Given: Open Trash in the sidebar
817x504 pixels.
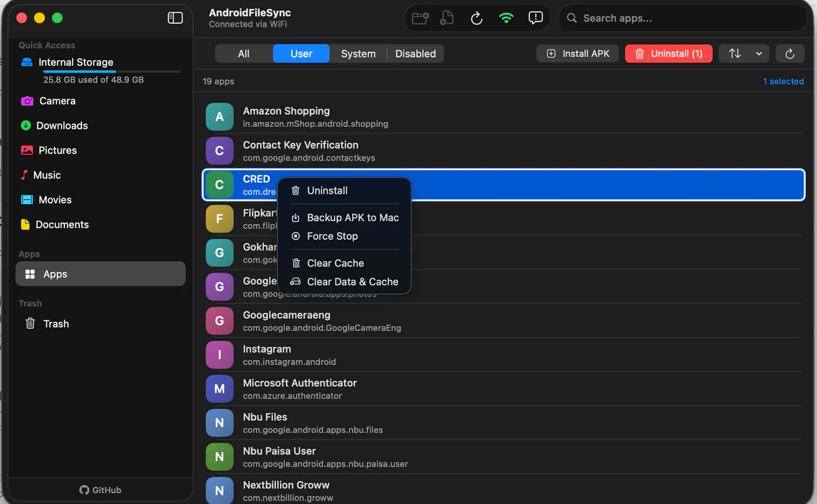Looking at the screenshot, I should tap(101, 324).
